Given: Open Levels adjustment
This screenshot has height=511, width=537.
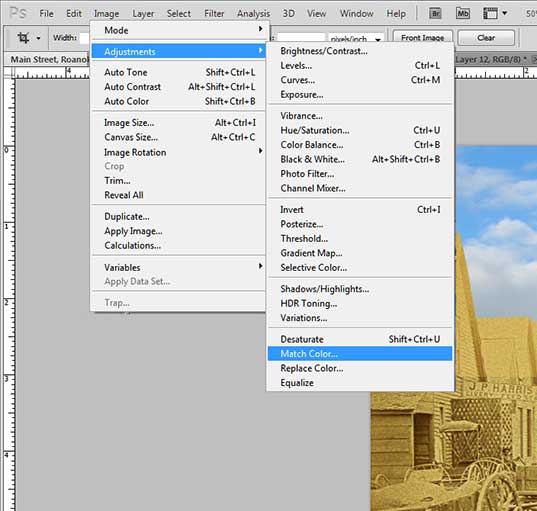Looking at the screenshot, I should [360, 65].
